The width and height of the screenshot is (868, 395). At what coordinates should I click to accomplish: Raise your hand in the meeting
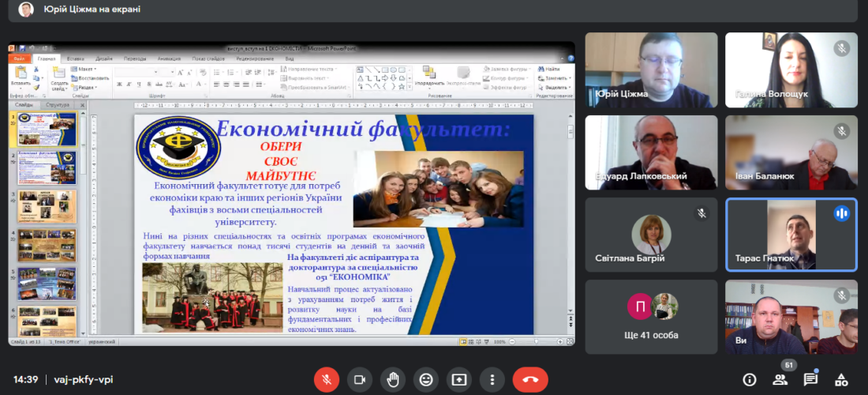393,379
